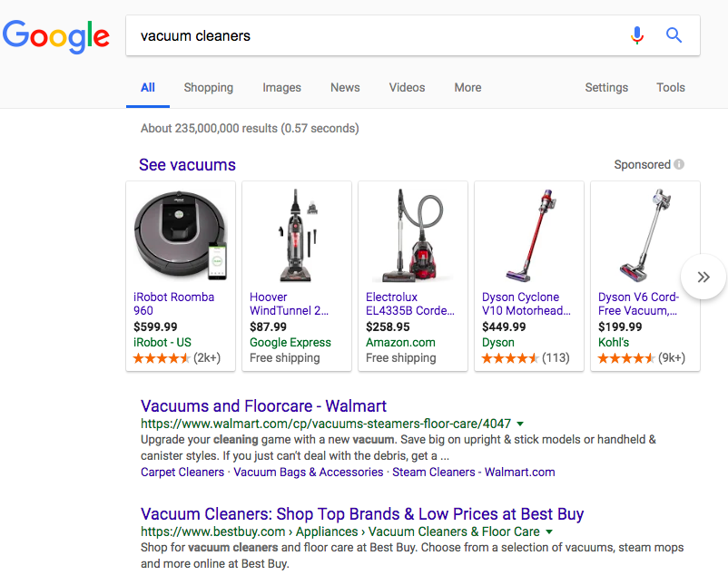This screenshot has width=728, height=585.
Task: Open the Tools menu
Action: tap(671, 87)
